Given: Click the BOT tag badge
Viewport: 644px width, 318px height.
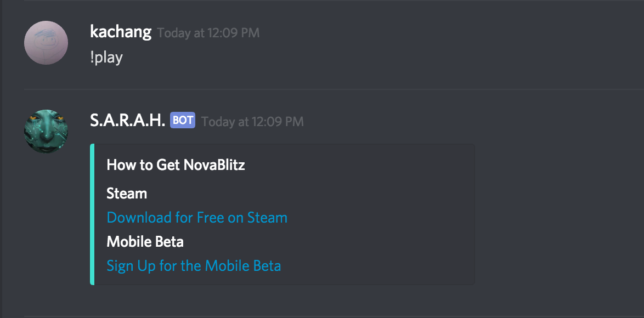Looking at the screenshot, I should 183,120.
